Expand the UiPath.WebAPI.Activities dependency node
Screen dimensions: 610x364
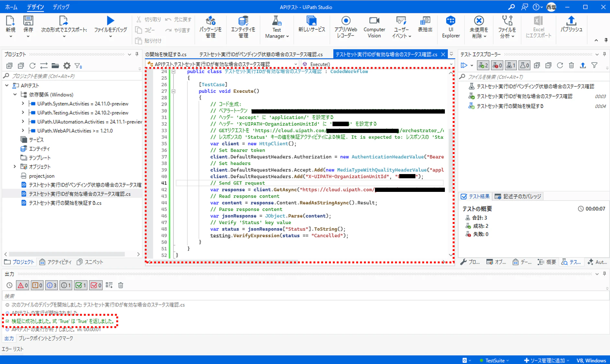(x=23, y=130)
